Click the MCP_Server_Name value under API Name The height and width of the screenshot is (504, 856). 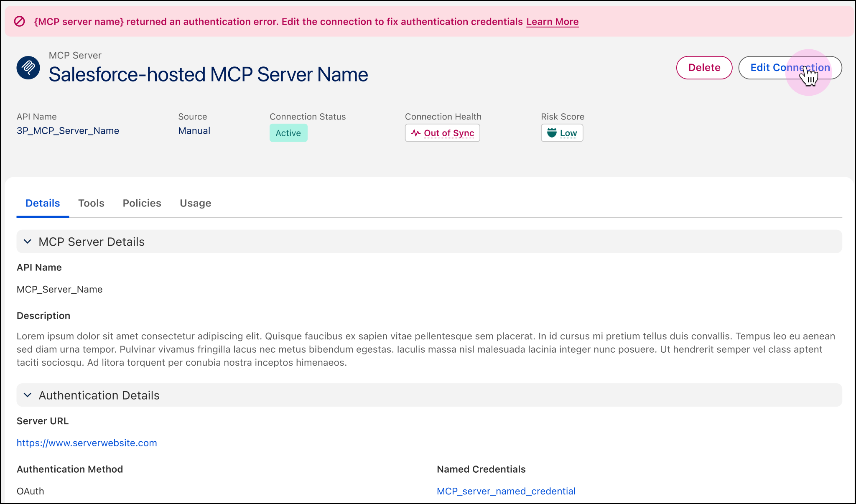(60, 289)
